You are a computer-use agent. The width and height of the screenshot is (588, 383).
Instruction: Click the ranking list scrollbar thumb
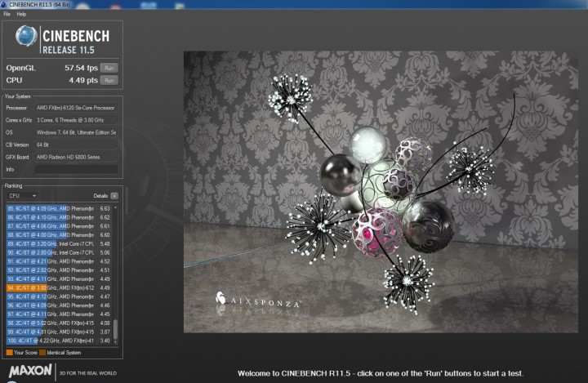point(115,329)
